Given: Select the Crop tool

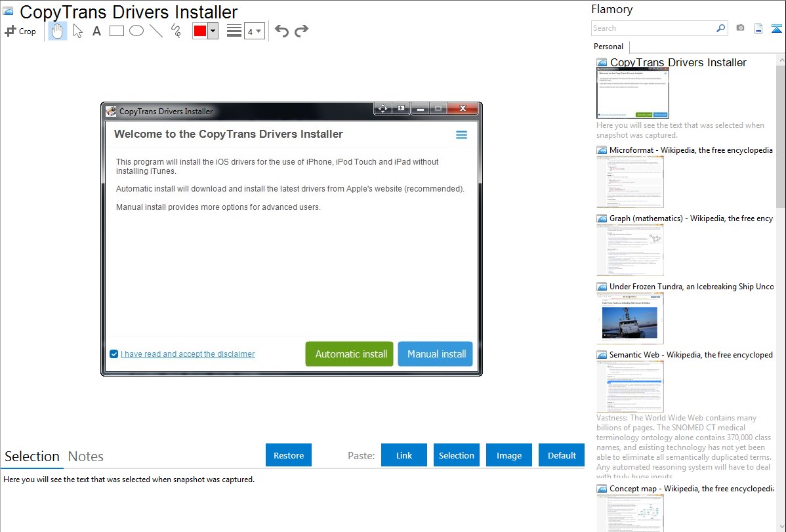Looking at the screenshot, I should [x=20, y=31].
